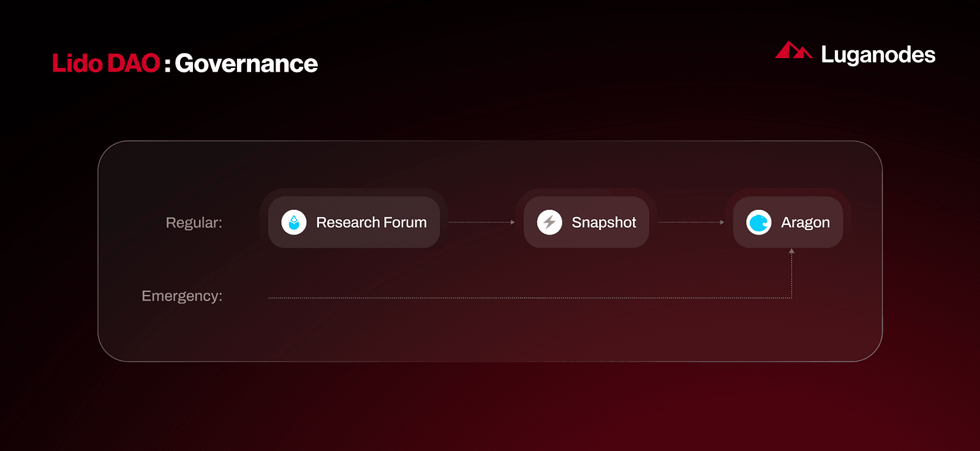Click the Luganodes brand name text

878,55
